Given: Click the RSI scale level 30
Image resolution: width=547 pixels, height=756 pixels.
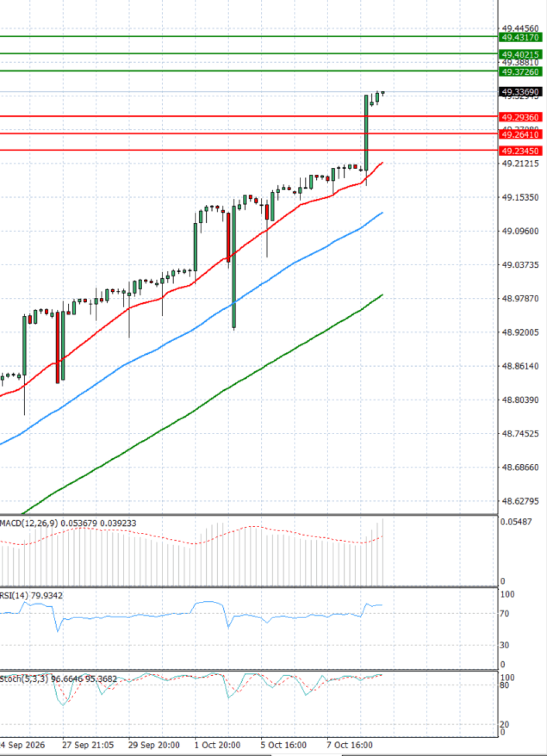Looking at the screenshot, I should pos(504,646).
